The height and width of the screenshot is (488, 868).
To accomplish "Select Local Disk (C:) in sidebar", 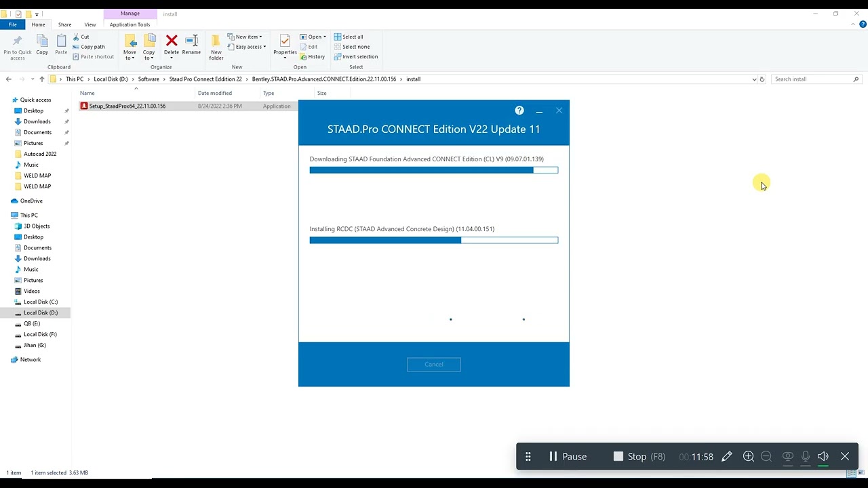I will click(41, 302).
